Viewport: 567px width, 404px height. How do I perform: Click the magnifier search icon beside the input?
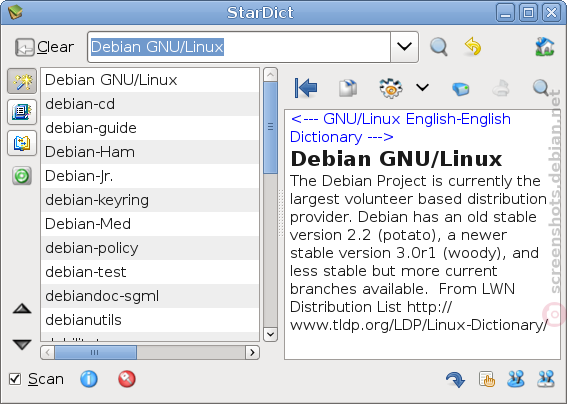439,47
